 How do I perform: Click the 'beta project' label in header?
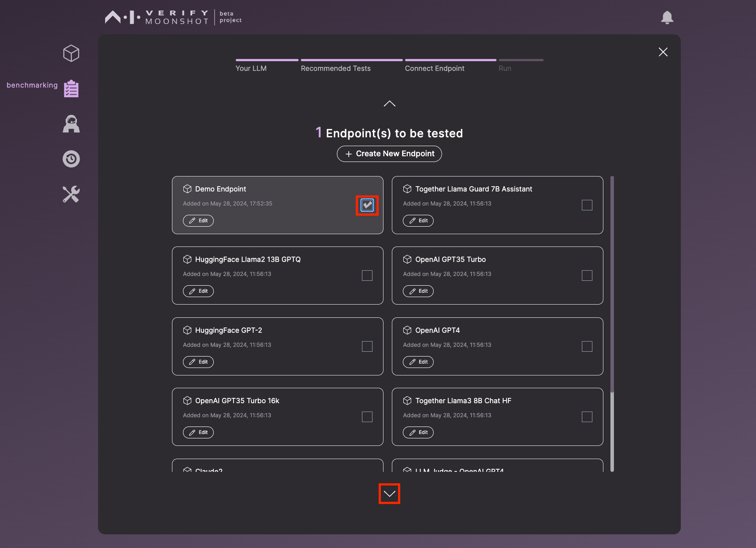(x=230, y=17)
